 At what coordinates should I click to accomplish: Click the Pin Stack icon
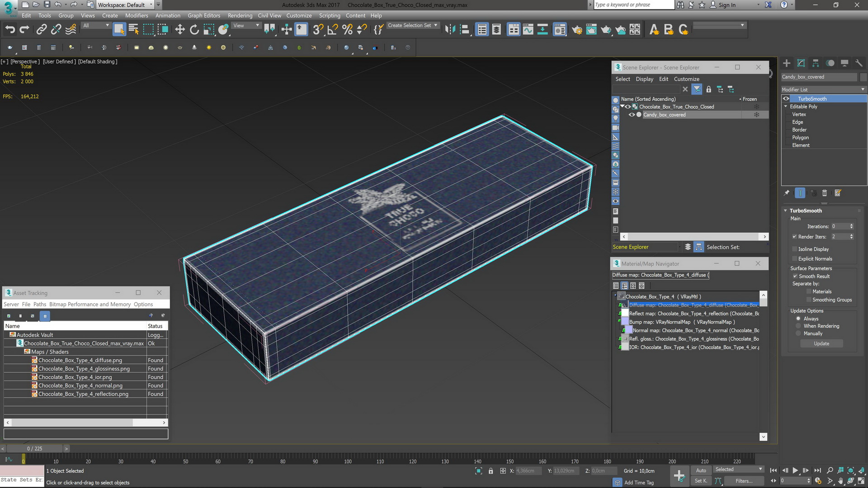tap(787, 193)
